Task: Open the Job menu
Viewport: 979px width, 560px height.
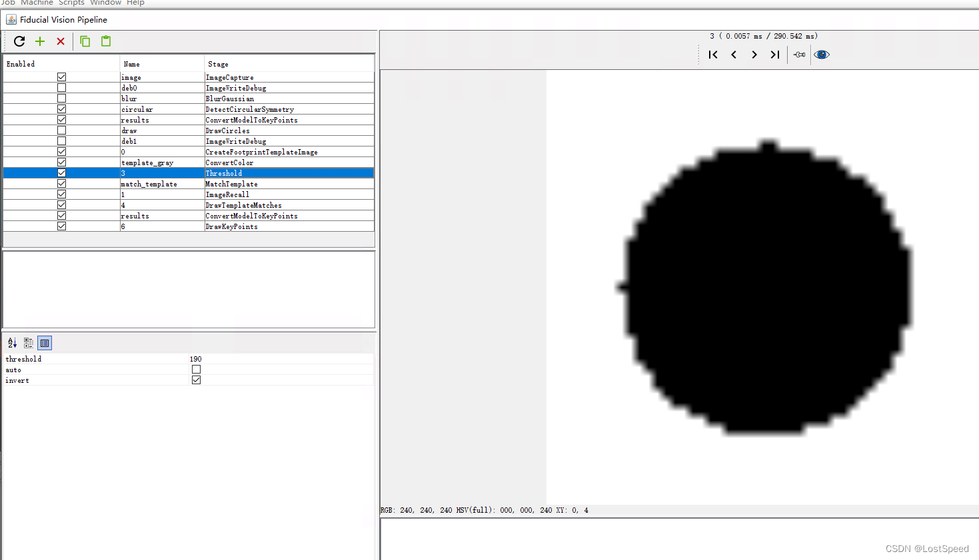Action: pyautogui.click(x=8, y=3)
